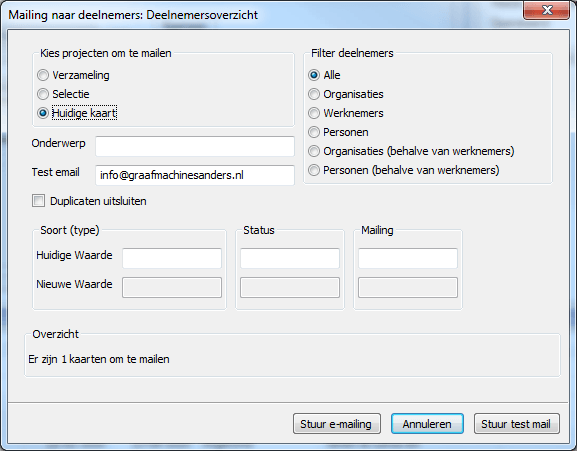The image size is (577, 451).
Task: Click the 'Filter deelnemers' group heading
Action: point(352,53)
